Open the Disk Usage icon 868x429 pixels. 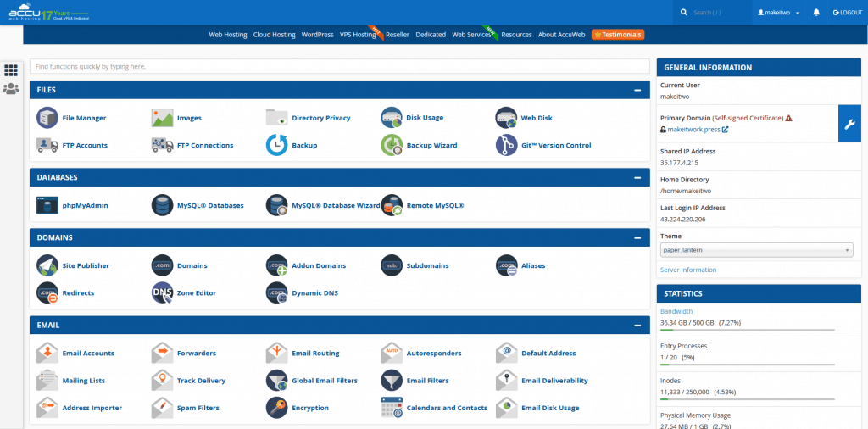(x=392, y=118)
